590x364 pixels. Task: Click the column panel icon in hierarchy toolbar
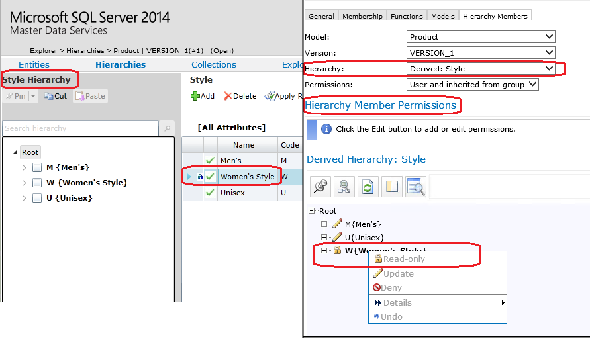click(x=392, y=187)
